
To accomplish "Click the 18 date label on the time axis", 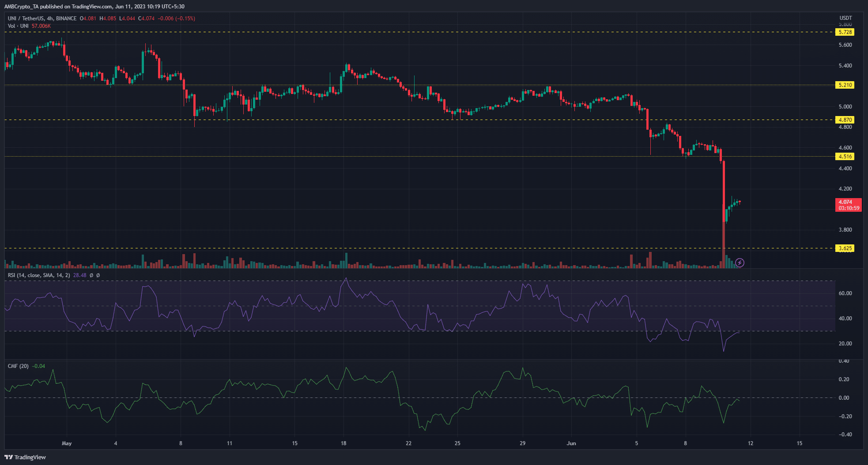I will coord(343,443).
